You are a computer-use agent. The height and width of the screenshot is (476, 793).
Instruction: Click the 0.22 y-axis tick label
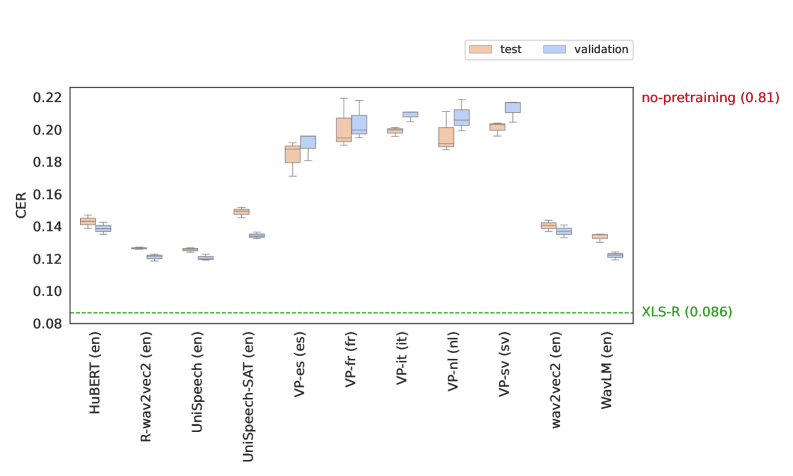pyautogui.click(x=47, y=98)
